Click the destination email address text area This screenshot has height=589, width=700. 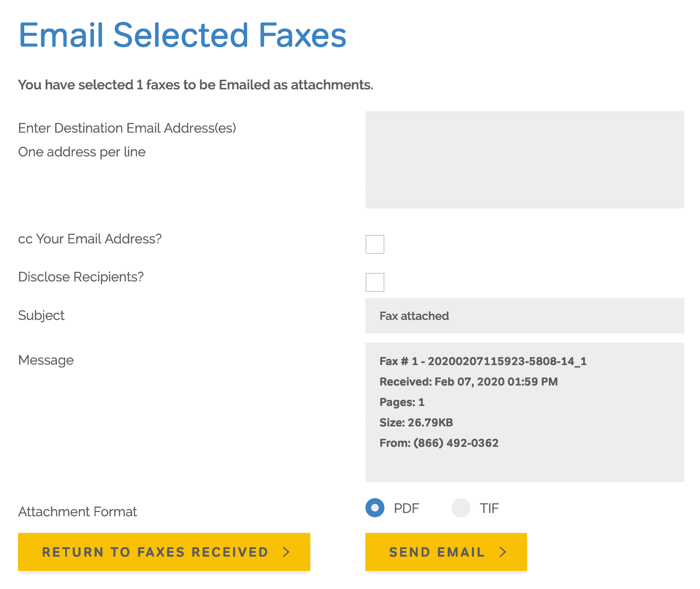pyautogui.click(x=524, y=160)
